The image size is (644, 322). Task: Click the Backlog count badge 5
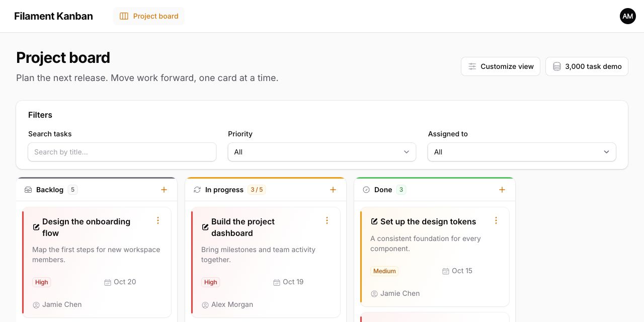click(x=72, y=190)
